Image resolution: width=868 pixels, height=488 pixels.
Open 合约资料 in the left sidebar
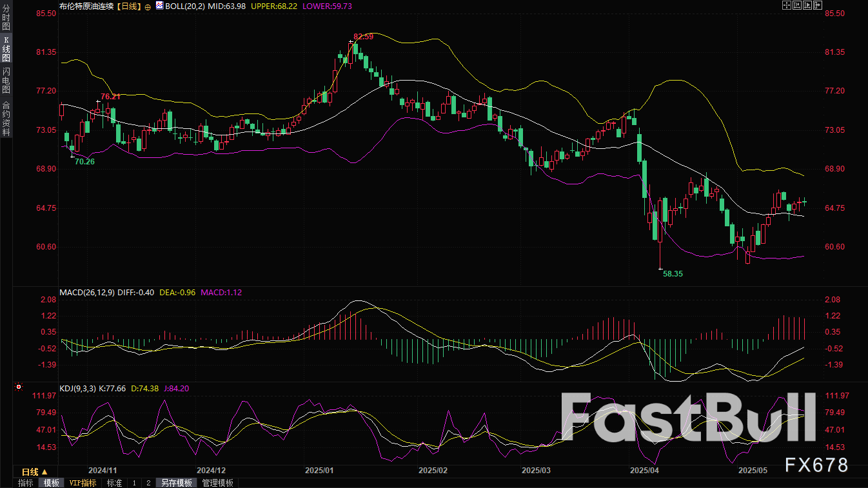pyautogui.click(x=6, y=119)
